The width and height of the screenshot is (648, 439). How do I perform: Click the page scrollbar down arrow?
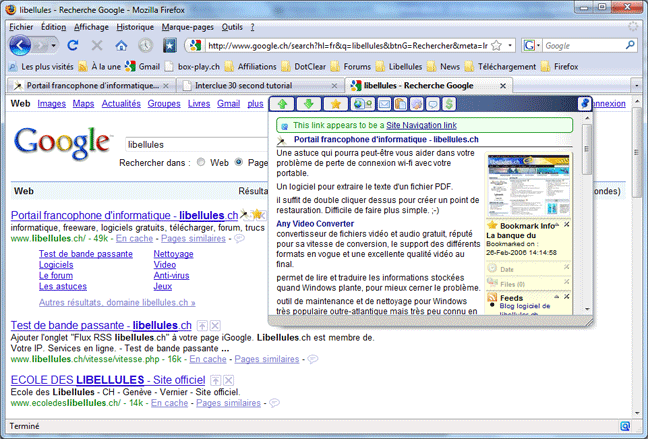tap(638, 413)
